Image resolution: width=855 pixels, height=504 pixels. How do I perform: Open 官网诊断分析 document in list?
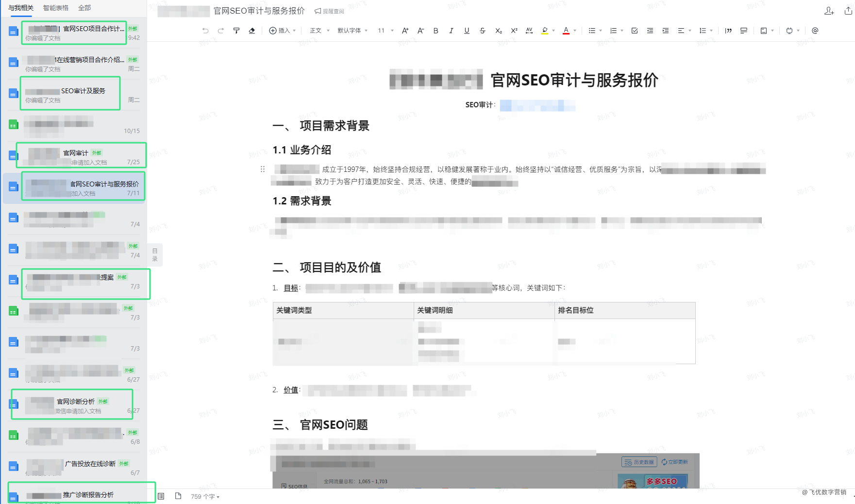(74, 406)
